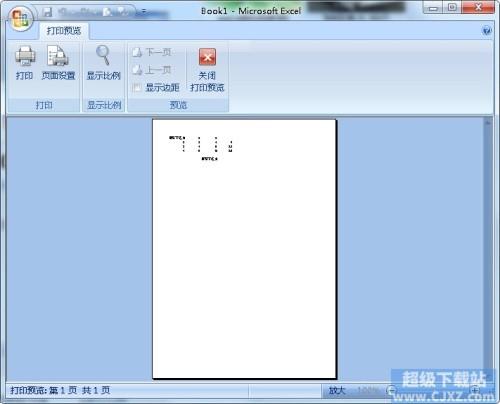Expand the quick access toolbar customize dropdown

pos(144,12)
